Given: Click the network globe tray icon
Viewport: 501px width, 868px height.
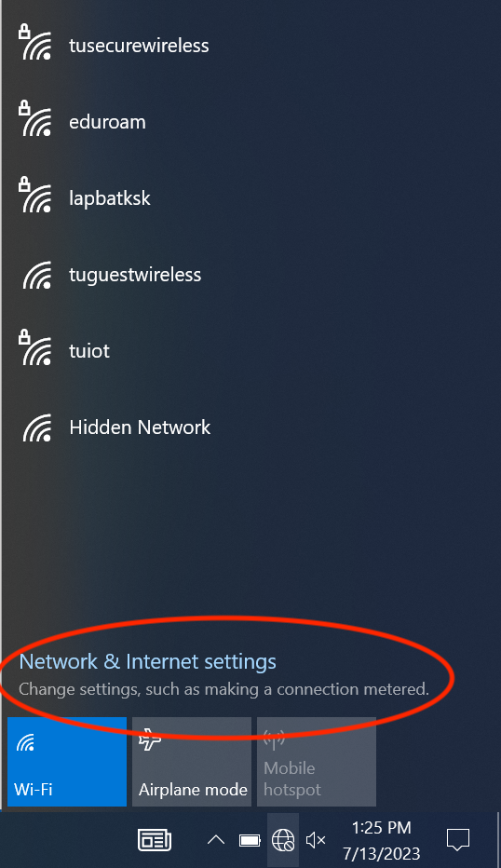Looking at the screenshot, I should (283, 840).
